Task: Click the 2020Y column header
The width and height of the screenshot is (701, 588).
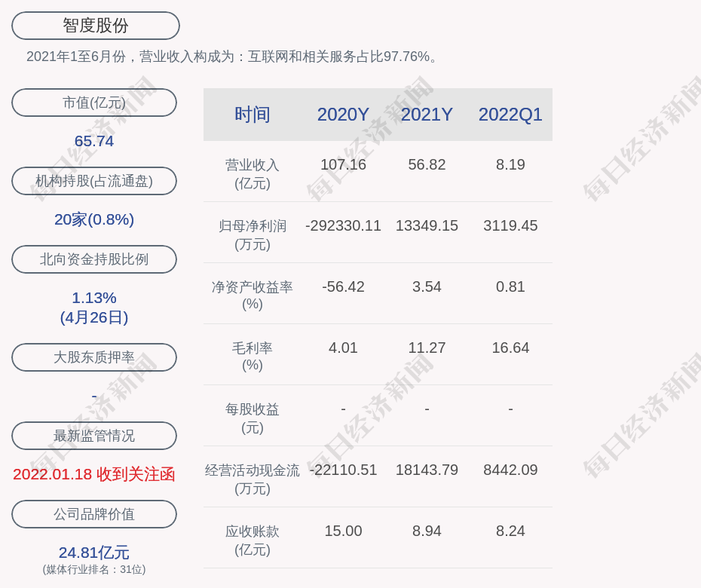Action: pyautogui.click(x=343, y=115)
